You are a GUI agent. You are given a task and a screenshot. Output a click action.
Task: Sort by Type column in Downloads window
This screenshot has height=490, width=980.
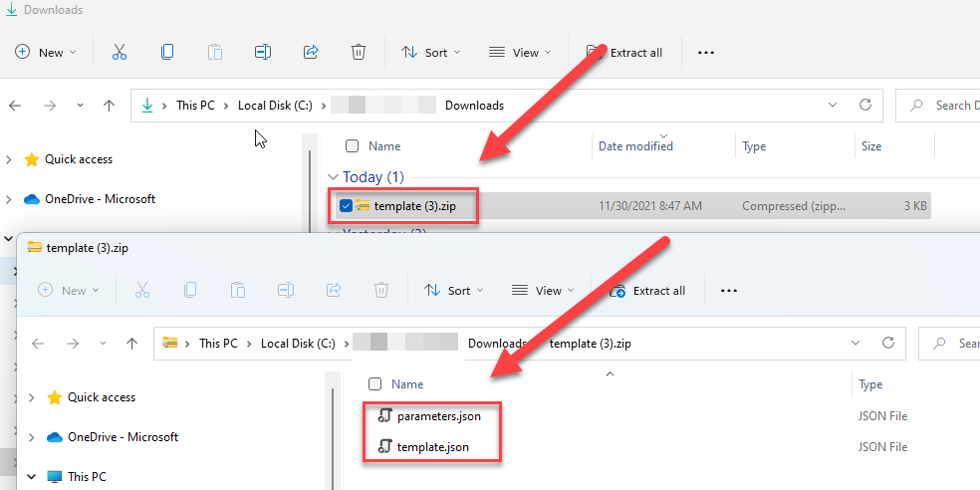754,146
